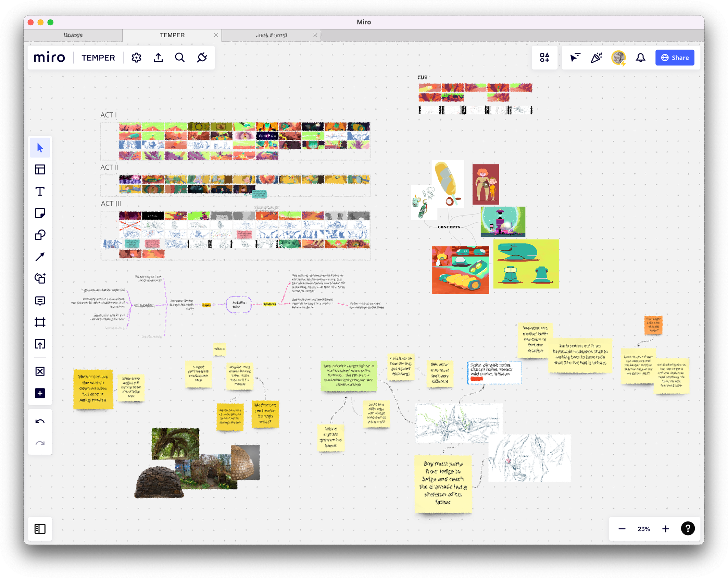
Task: Select the Frame tool
Action: tap(40, 322)
